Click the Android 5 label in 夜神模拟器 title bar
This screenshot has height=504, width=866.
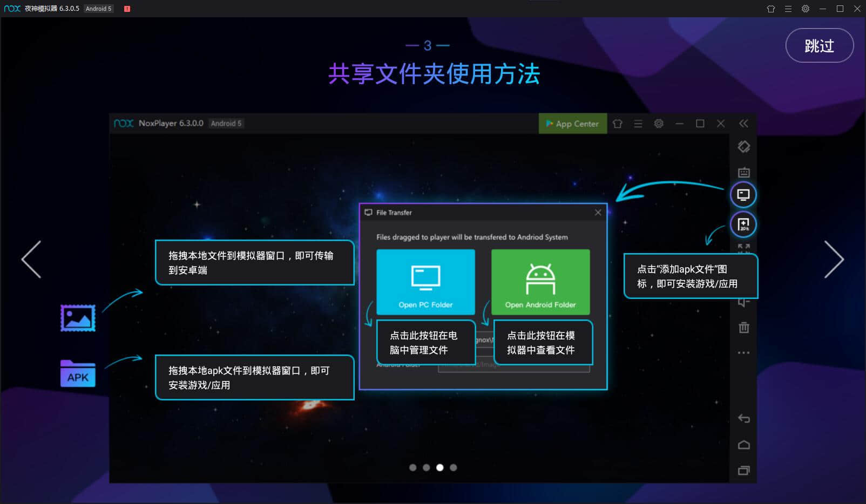[98, 9]
